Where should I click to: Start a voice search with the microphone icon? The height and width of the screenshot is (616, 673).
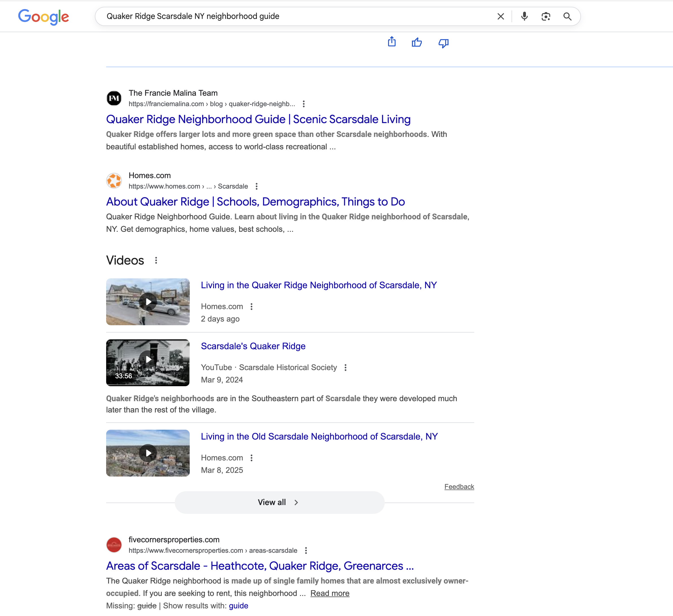[x=524, y=16]
